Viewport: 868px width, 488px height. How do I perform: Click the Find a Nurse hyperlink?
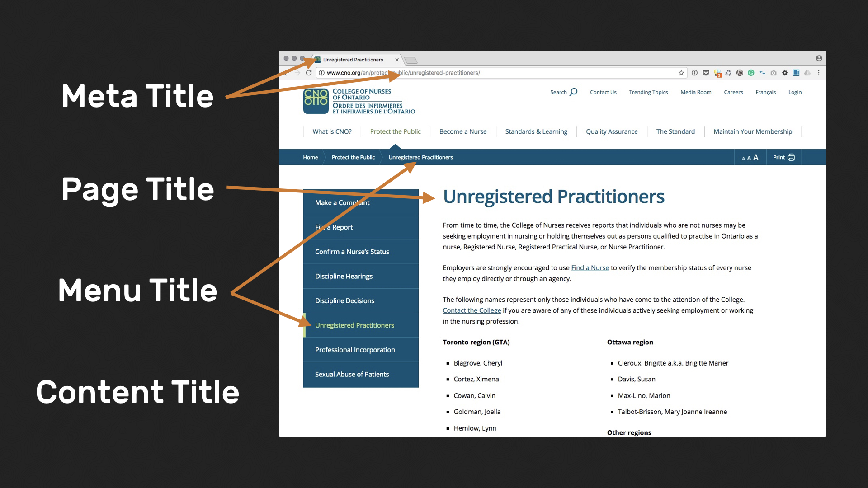(x=589, y=267)
